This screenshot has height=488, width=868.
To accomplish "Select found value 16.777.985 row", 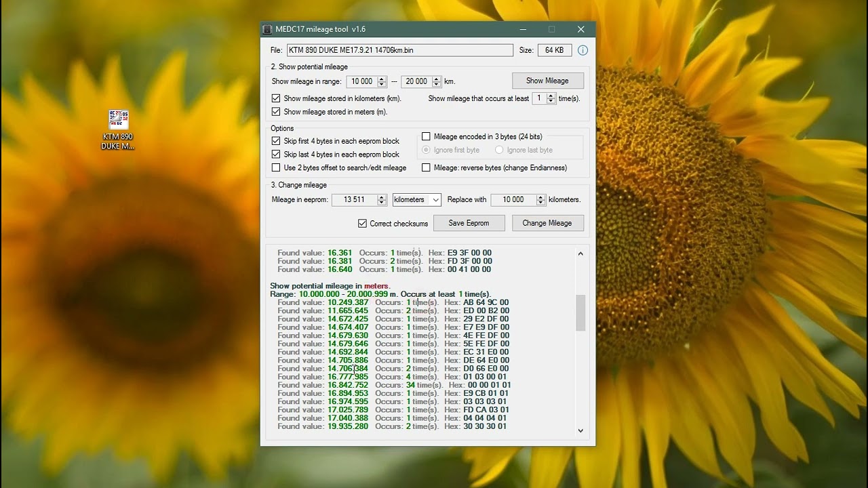I will point(393,377).
